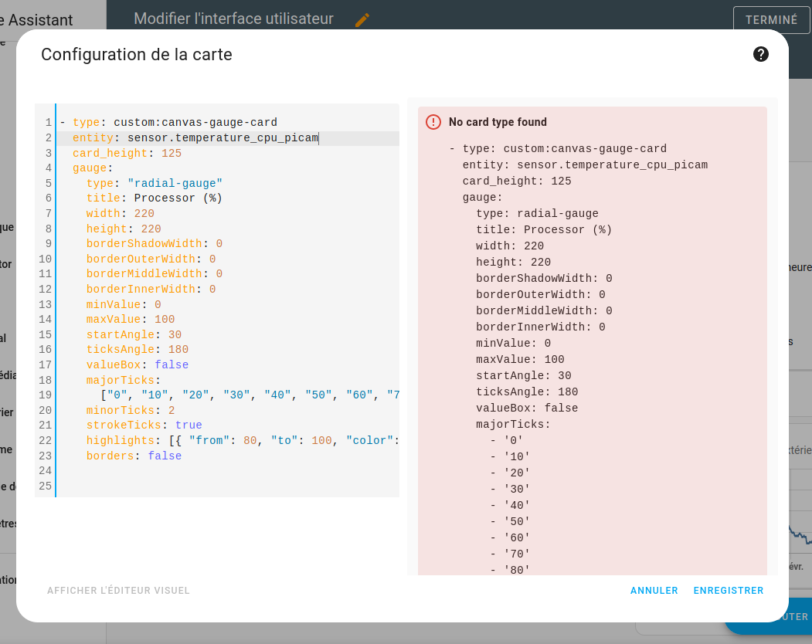Save the card with ENREGISTRER
The height and width of the screenshot is (644, 812).
(728, 591)
